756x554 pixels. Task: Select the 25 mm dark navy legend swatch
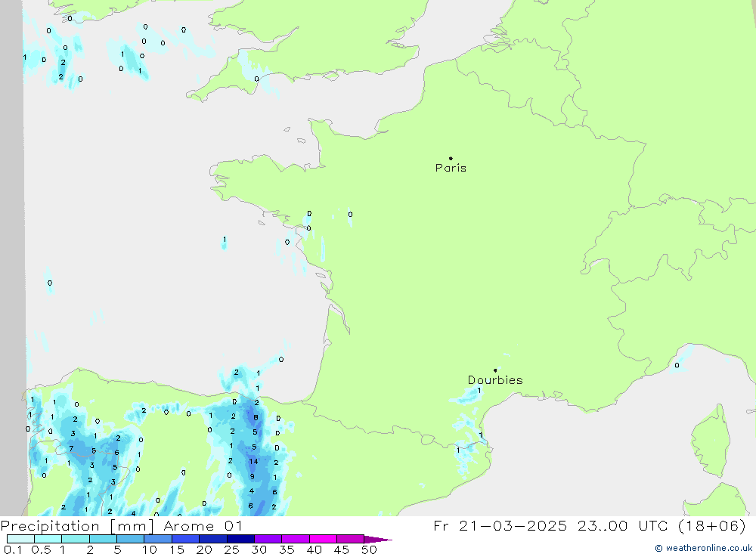(240, 539)
